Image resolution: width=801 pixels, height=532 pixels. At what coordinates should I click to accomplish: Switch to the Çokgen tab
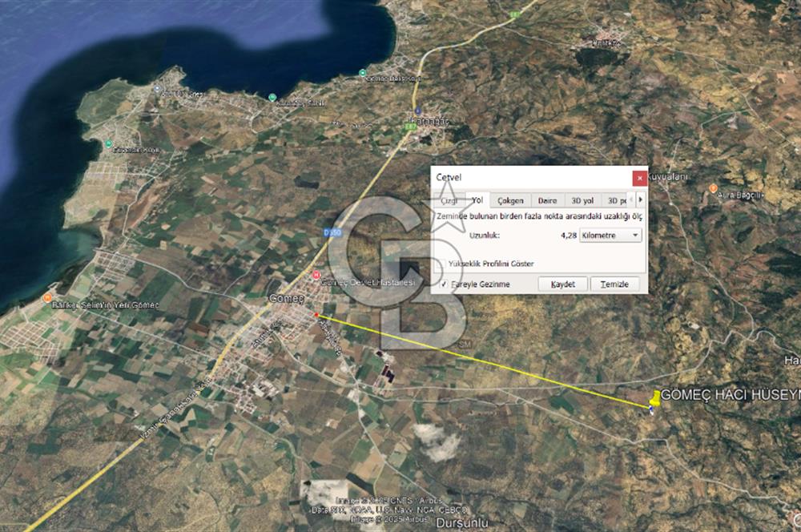pos(510,200)
